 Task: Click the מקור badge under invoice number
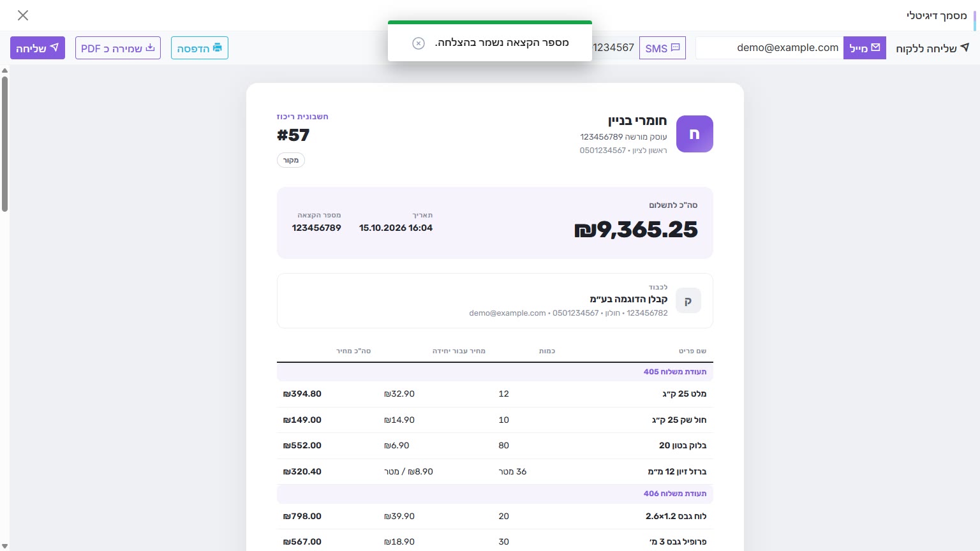pyautogui.click(x=291, y=160)
